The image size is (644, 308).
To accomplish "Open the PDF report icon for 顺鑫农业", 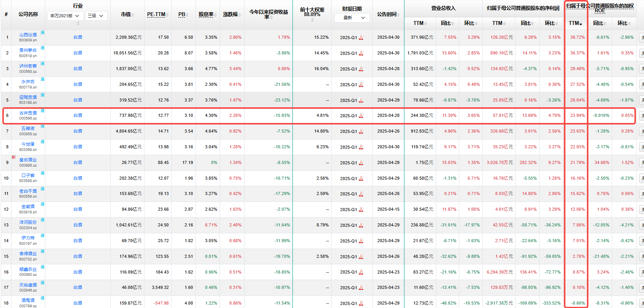I will point(361,272).
